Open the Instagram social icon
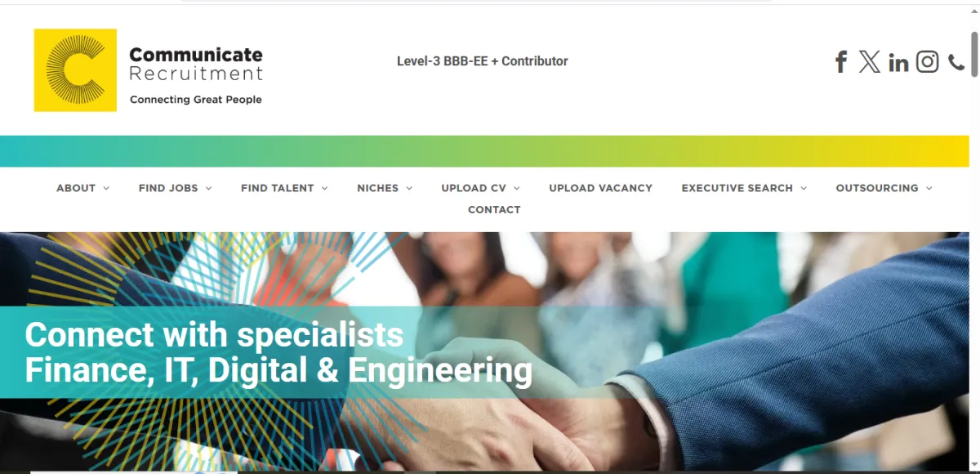 pyautogui.click(x=927, y=61)
